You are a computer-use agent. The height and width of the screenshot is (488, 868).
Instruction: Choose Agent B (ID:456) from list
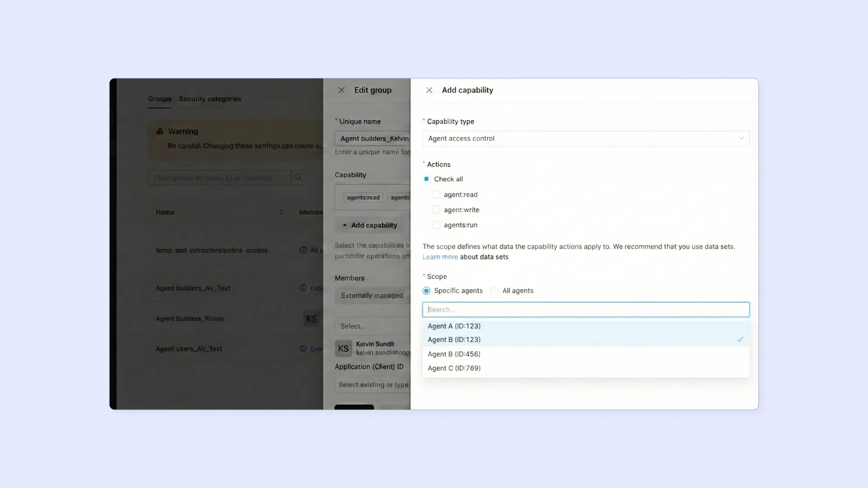tap(585, 354)
